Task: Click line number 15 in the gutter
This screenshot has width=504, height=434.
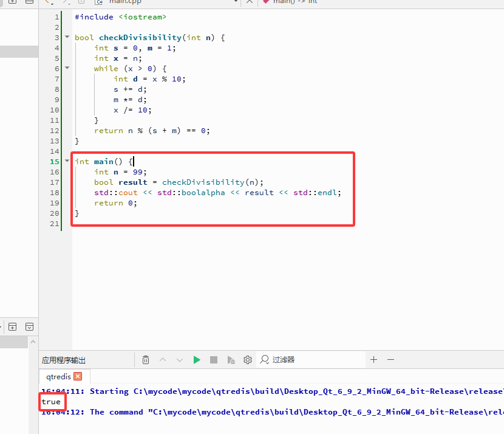Action: pos(54,162)
